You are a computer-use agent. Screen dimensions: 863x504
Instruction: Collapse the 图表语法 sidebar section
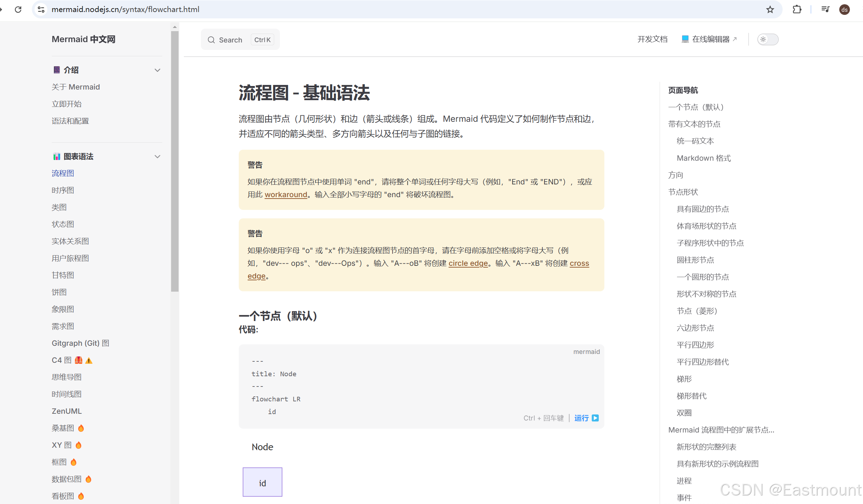[157, 156]
